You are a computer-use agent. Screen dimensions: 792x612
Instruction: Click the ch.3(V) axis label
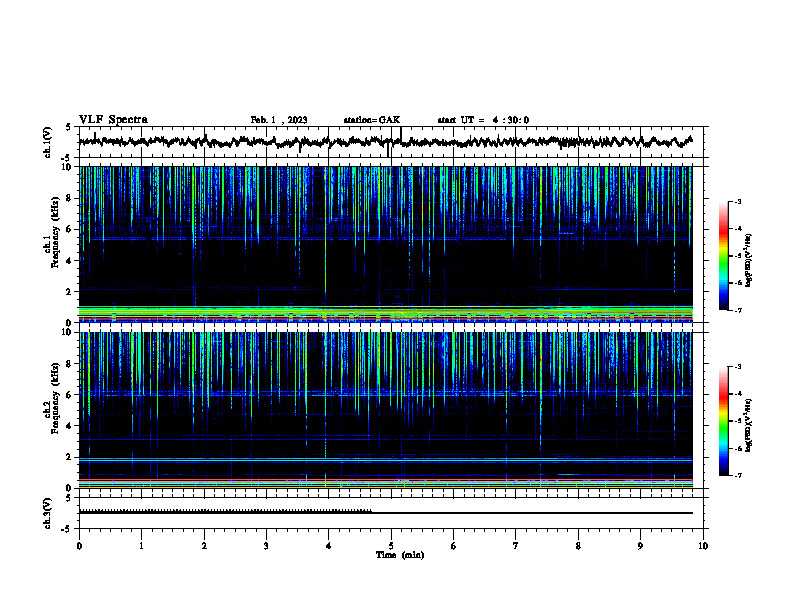point(48,513)
